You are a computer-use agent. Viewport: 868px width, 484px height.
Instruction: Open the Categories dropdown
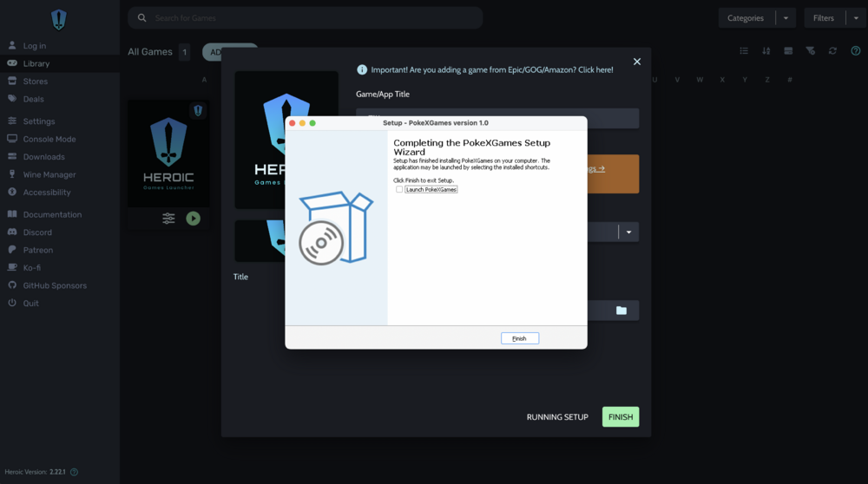tap(746, 17)
